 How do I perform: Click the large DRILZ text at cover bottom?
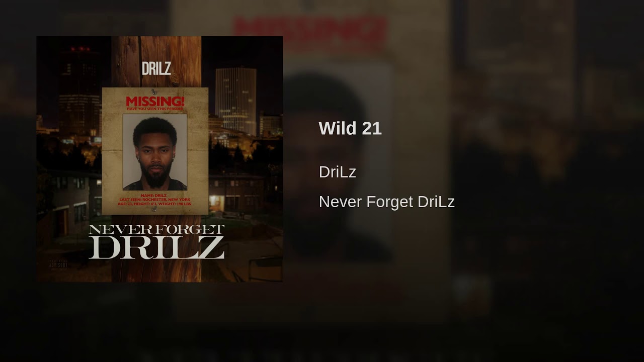[x=156, y=248]
